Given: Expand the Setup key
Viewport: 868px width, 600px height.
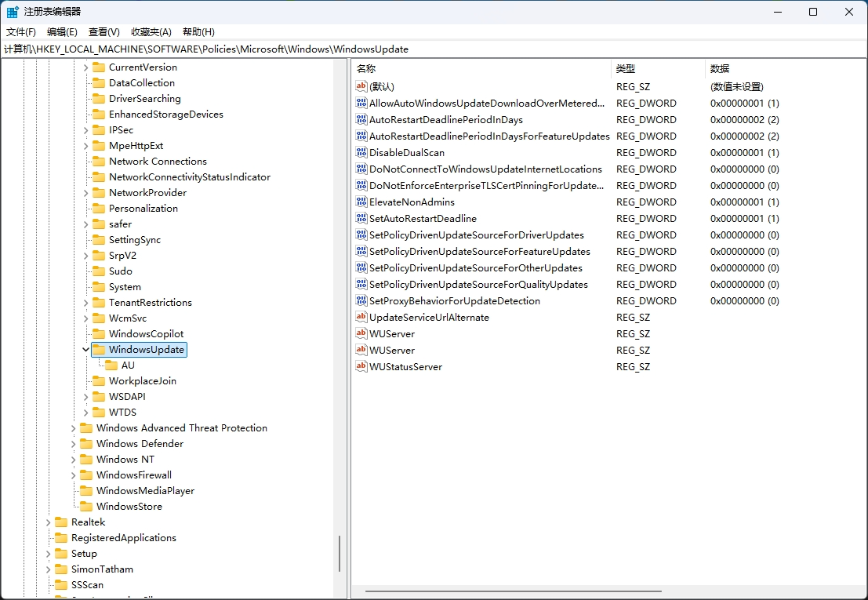Looking at the screenshot, I should click(48, 554).
